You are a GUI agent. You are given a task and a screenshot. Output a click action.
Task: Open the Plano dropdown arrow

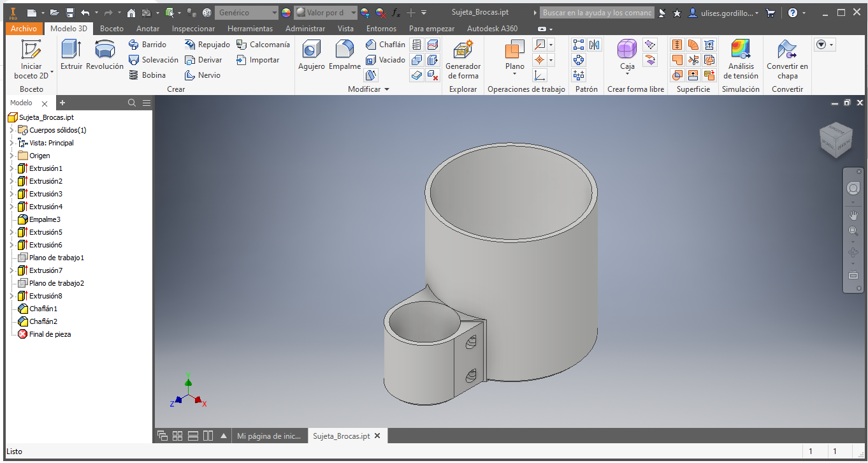pos(515,74)
